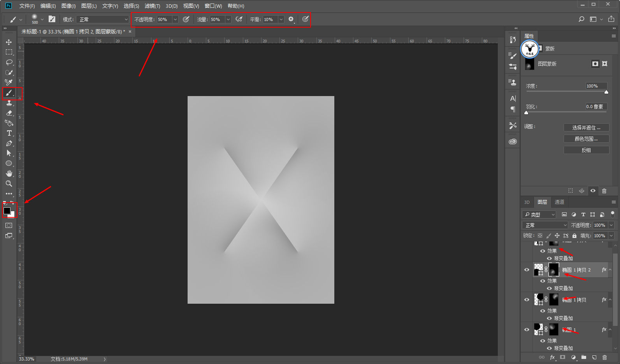
Task: Click delete layer trash icon in Layers panel
Action: pos(604,357)
